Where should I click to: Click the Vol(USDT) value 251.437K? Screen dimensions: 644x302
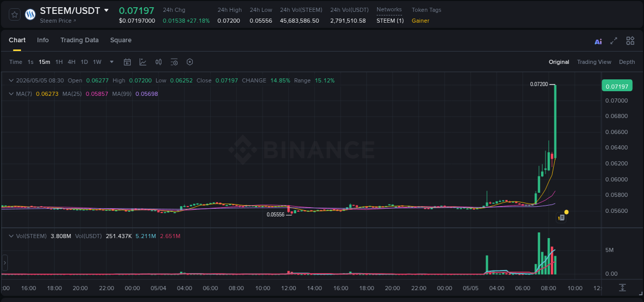pos(118,236)
